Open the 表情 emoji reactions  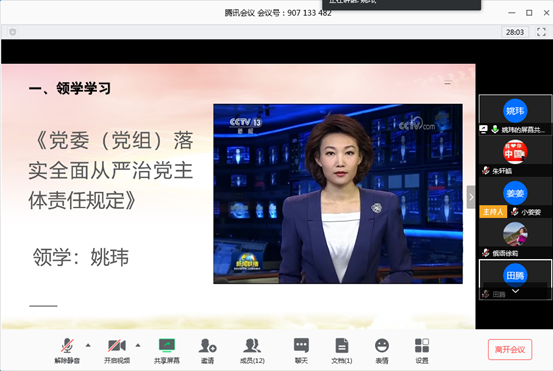coord(382,351)
